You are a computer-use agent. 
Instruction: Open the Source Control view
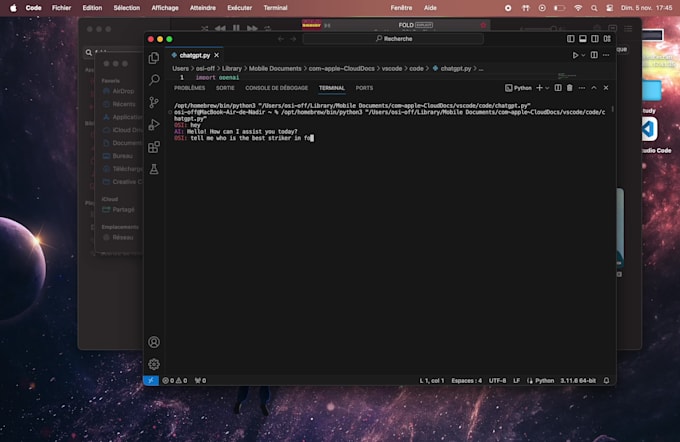154,102
